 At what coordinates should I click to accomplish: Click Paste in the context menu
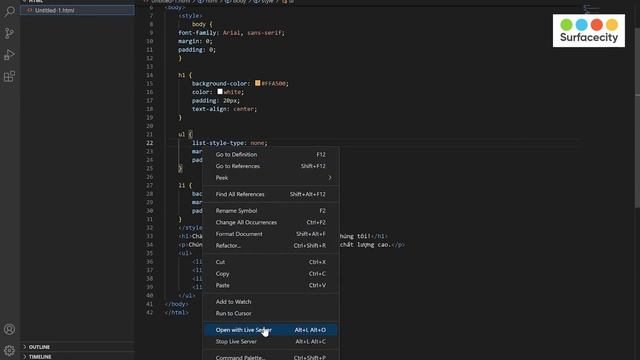tap(271, 285)
